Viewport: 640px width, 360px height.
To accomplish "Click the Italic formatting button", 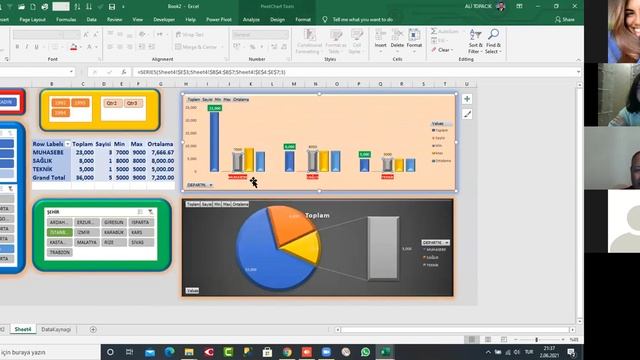I will [27, 47].
